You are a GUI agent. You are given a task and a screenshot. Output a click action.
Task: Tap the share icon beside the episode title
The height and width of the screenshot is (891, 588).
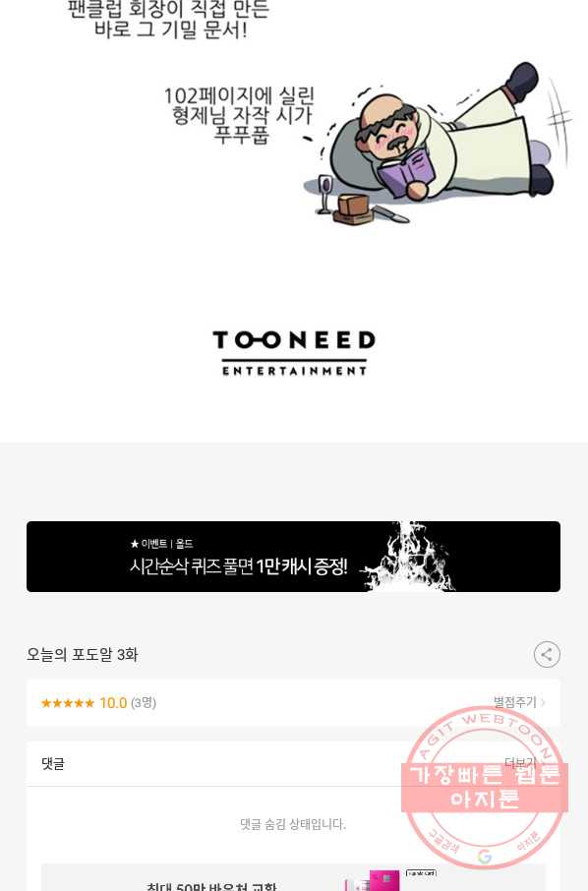[x=547, y=655]
